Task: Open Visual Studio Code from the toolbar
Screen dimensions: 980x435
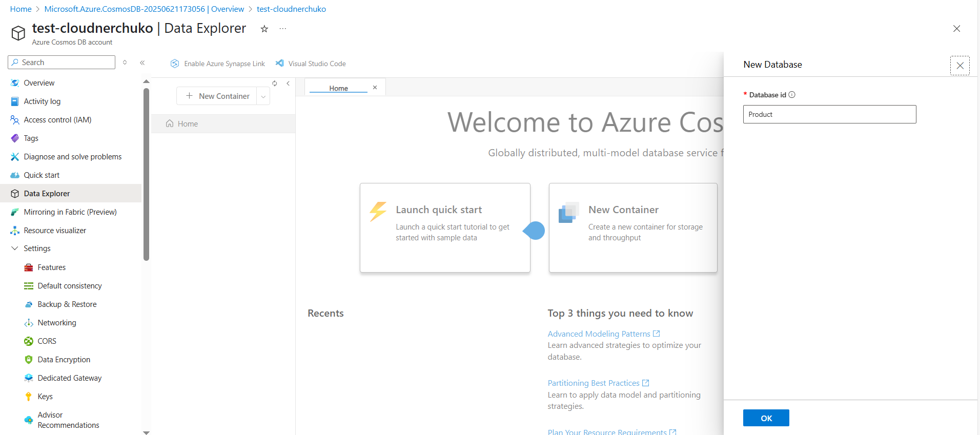Action: [x=311, y=64]
